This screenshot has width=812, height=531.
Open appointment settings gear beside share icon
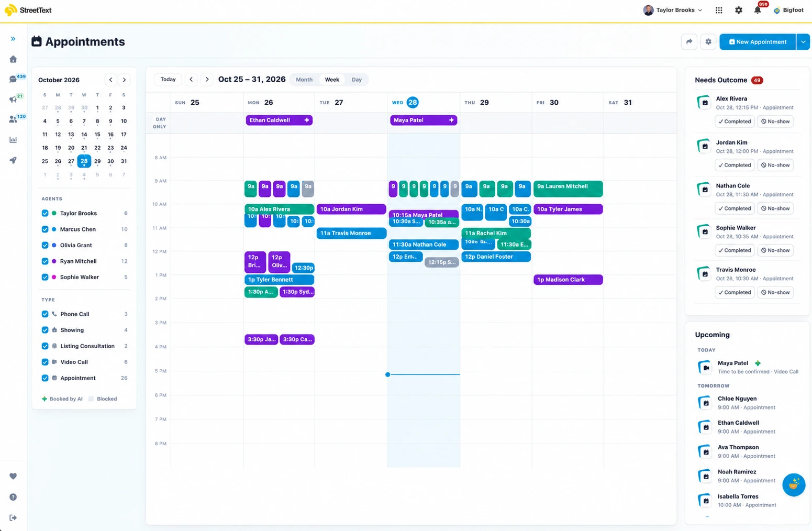point(708,42)
